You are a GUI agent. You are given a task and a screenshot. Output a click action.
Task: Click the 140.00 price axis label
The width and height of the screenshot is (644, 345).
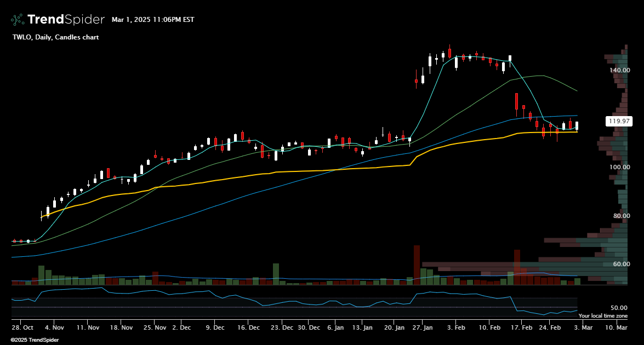coord(619,70)
